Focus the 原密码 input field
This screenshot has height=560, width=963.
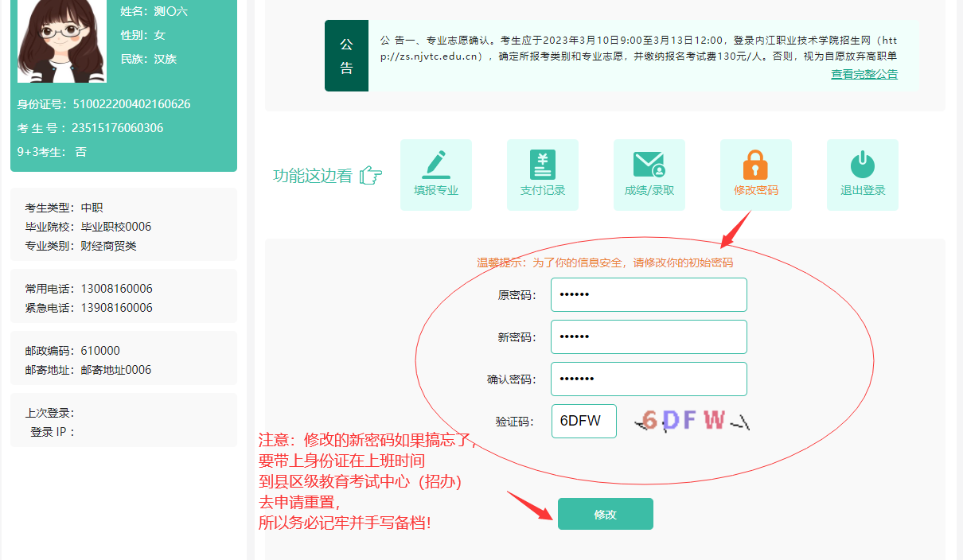tap(649, 294)
